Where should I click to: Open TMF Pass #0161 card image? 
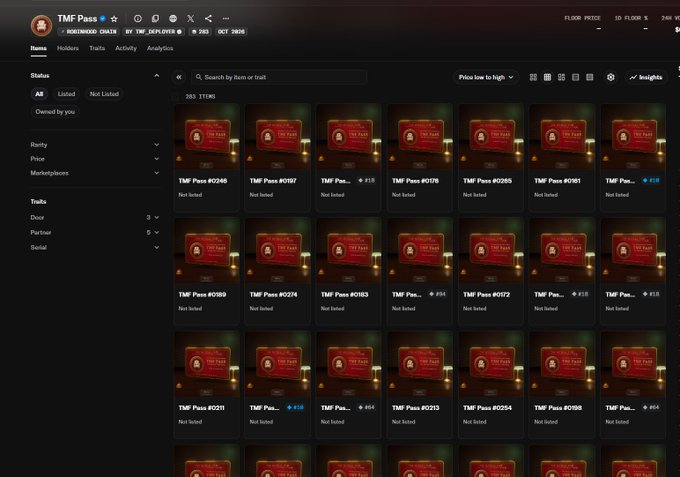tap(562, 137)
